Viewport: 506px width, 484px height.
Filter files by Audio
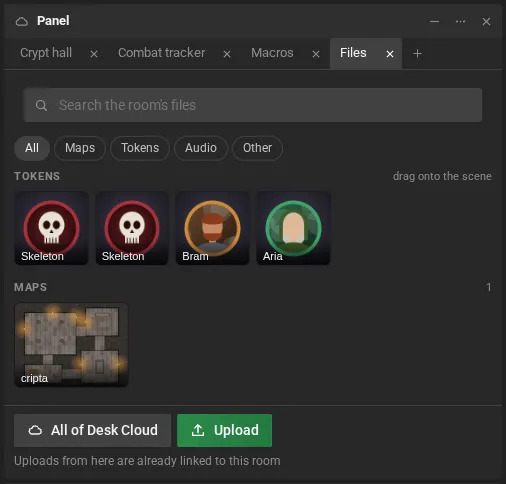click(201, 148)
